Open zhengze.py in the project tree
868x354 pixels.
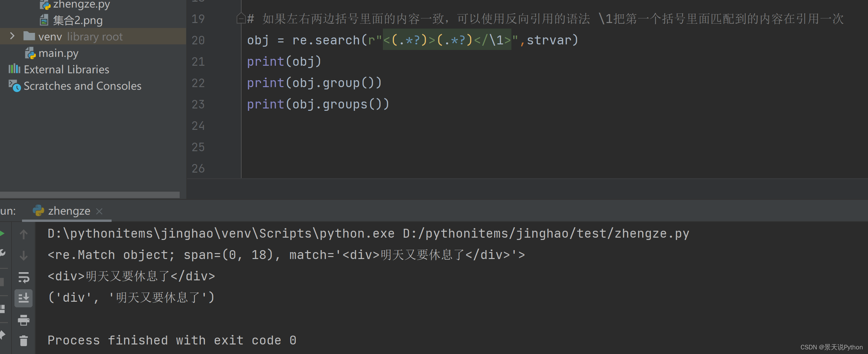click(81, 4)
